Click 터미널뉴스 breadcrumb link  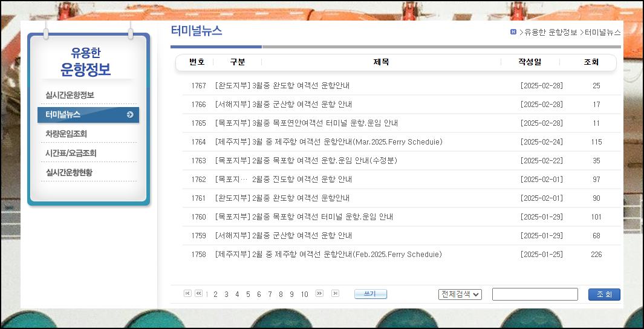[x=603, y=32]
